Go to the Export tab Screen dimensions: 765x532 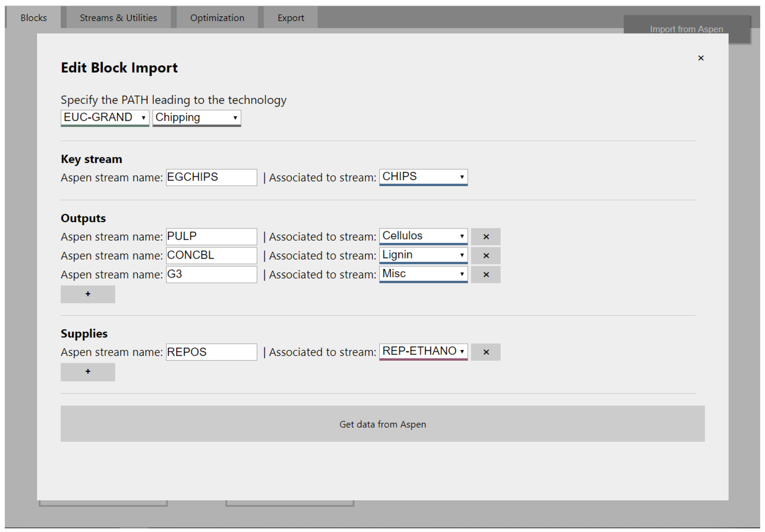click(x=291, y=18)
